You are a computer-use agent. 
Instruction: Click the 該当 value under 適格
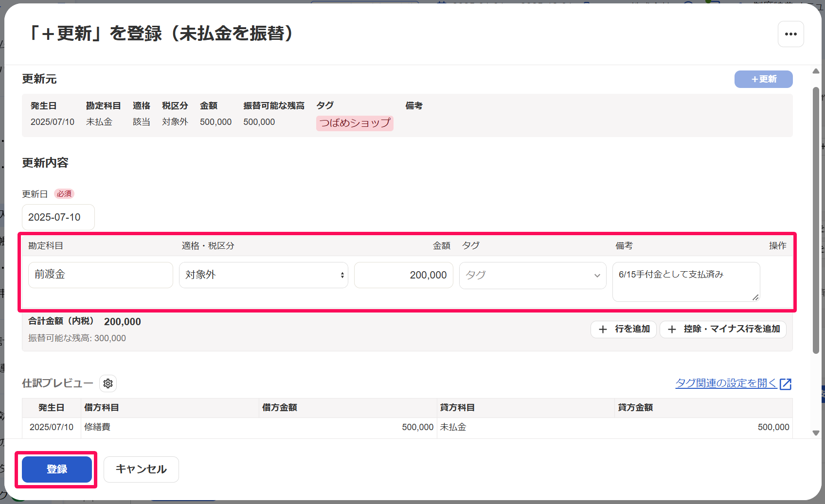(142, 122)
